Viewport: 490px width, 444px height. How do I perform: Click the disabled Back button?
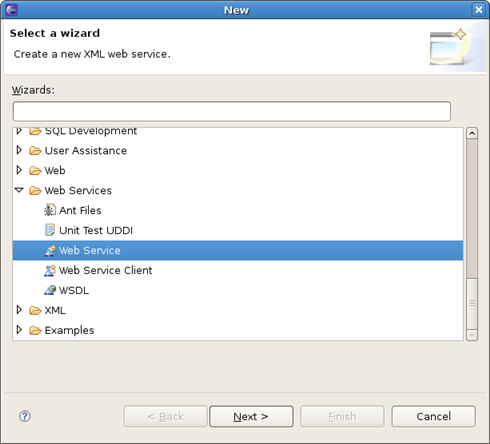(166, 416)
